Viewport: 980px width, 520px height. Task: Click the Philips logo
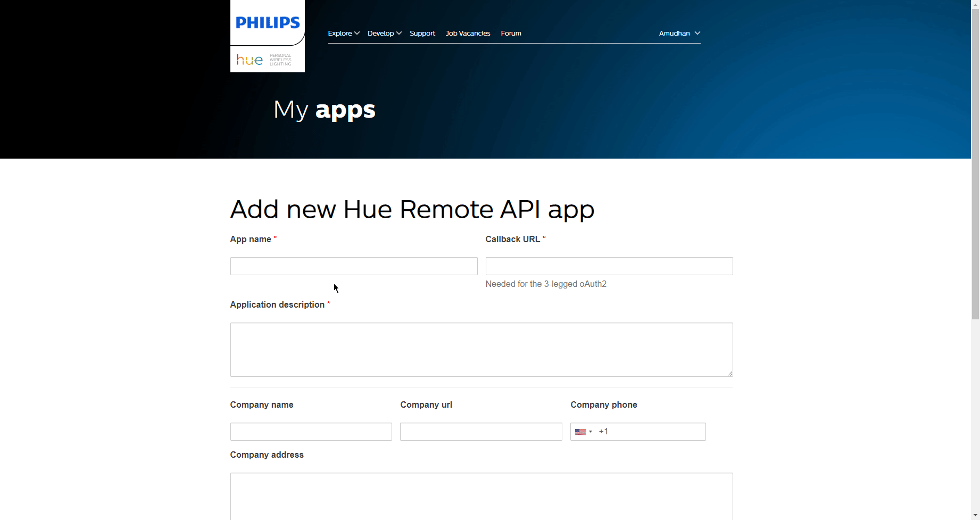pyautogui.click(x=267, y=22)
